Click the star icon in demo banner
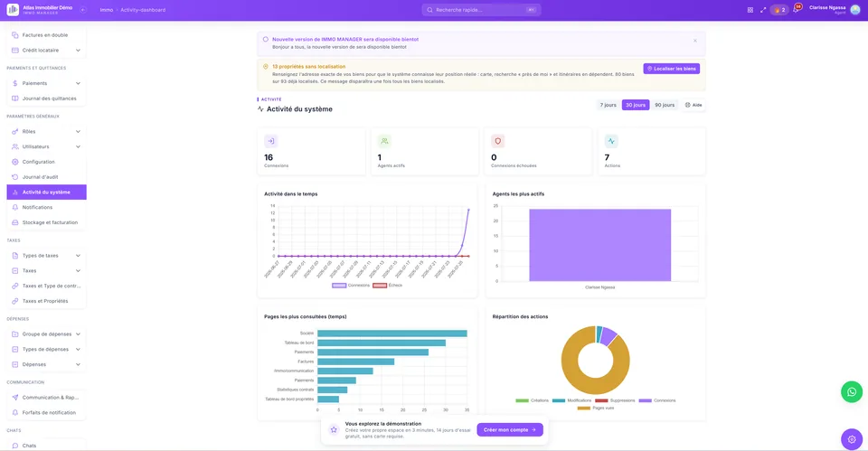Viewport: 868px width, 451px height. tap(334, 429)
